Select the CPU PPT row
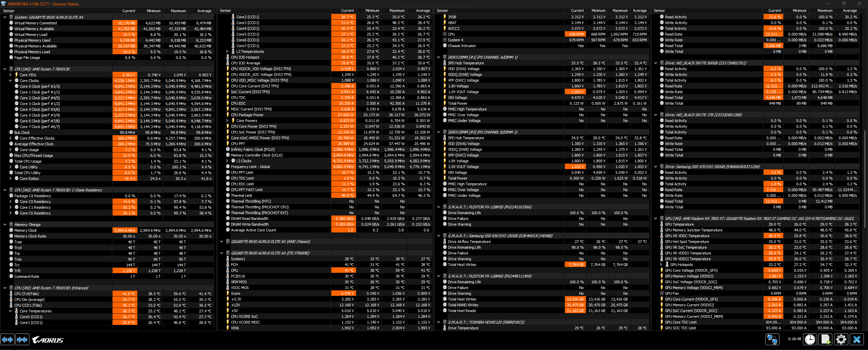Viewport: 868px width, 350px height. [325, 144]
